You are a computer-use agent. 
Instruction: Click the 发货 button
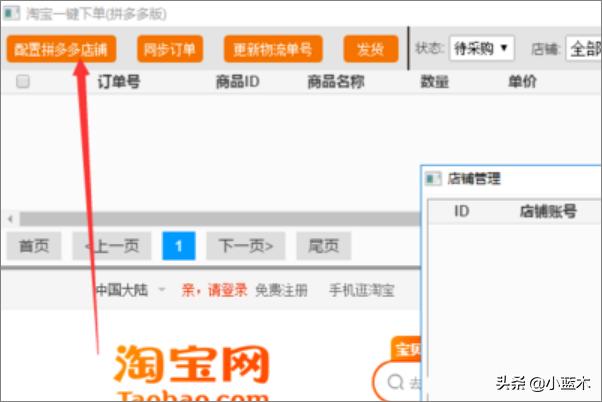coord(370,49)
